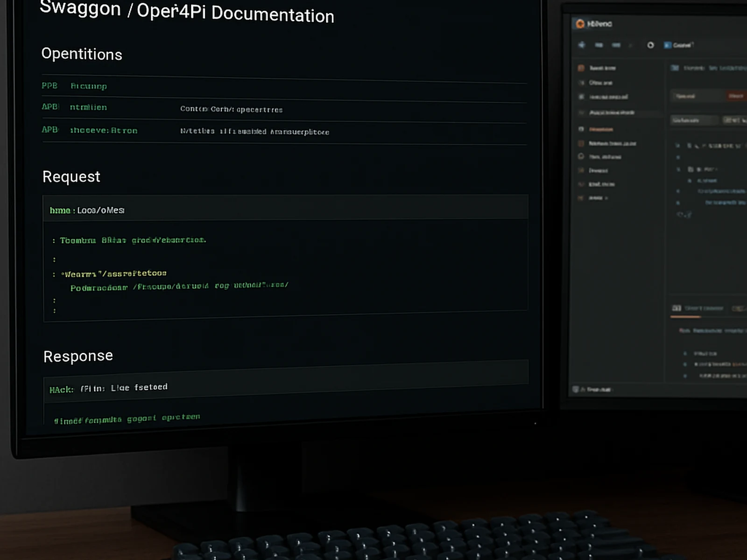Click the blue panel icon above editor
Screen dimensions: 747x560
[675, 68]
